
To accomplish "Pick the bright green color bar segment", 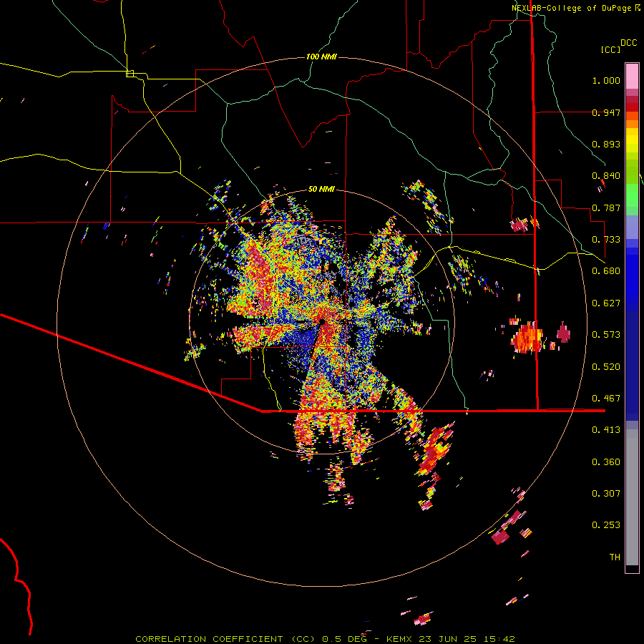I will (x=632, y=195).
